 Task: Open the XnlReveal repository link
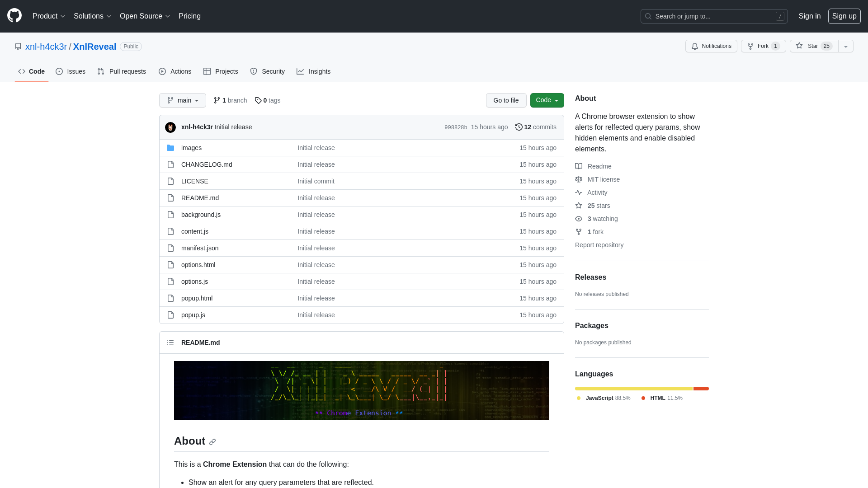pyautogui.click(x=94, y=47)
